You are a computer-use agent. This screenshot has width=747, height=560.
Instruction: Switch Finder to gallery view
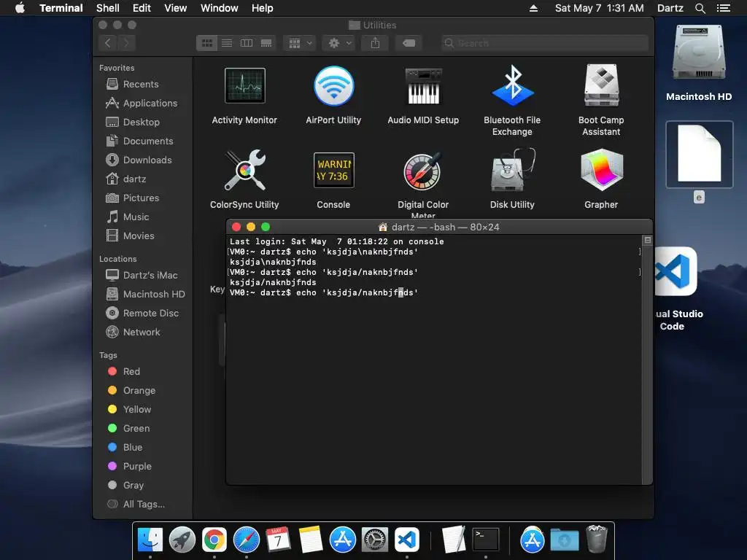[x=266, y=43]
